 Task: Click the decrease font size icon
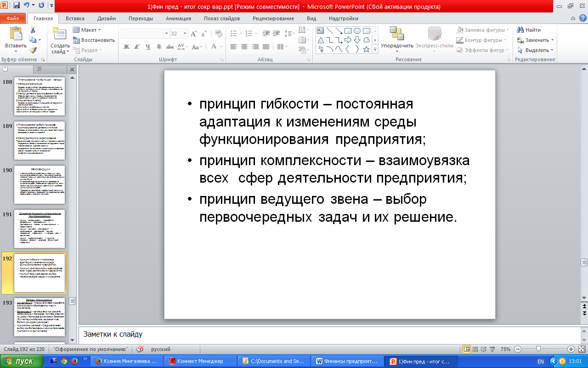pos(204,34)
